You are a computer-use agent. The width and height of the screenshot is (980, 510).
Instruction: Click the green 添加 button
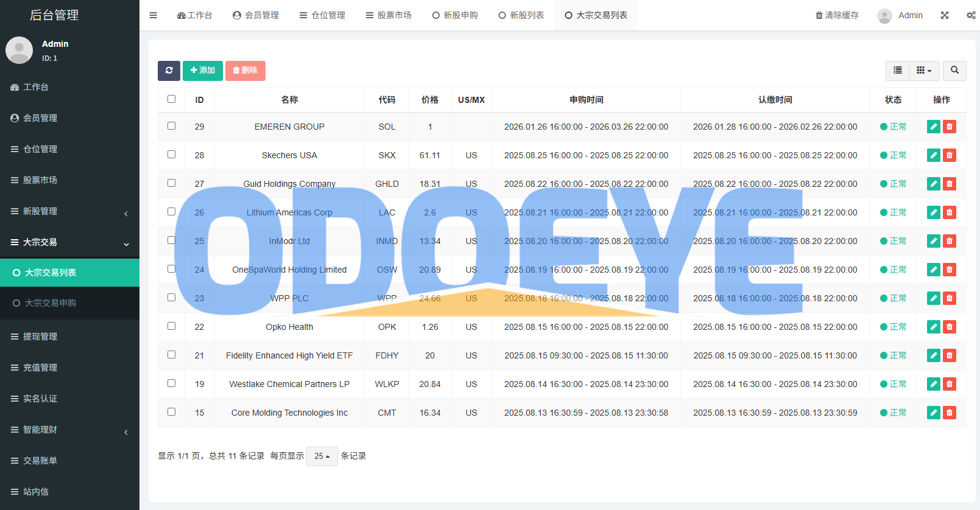click(202, 71)
